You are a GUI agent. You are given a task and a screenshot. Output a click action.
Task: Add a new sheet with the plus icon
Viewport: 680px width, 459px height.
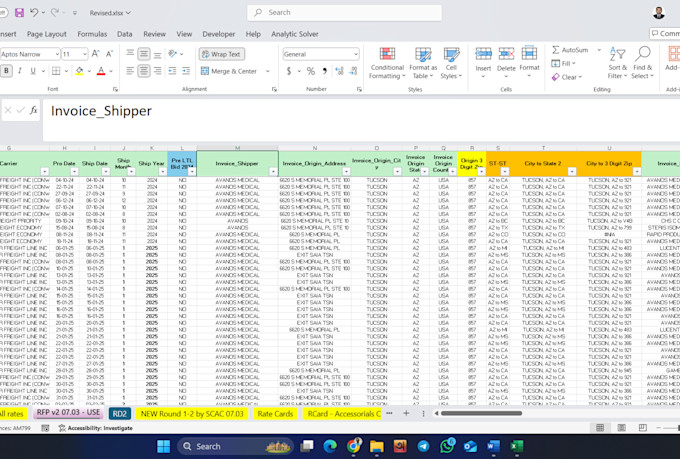coord(406,413)
